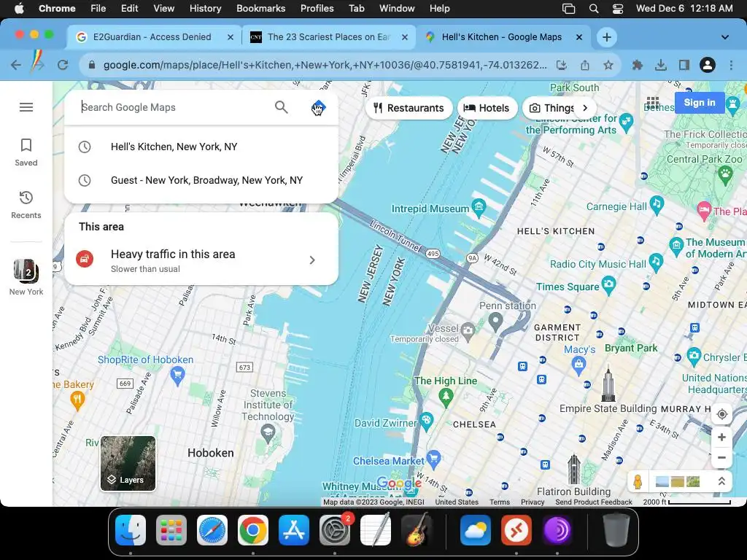Activate Street View pegman
This screenshot has width=747, height=560.
coord(638,482)
